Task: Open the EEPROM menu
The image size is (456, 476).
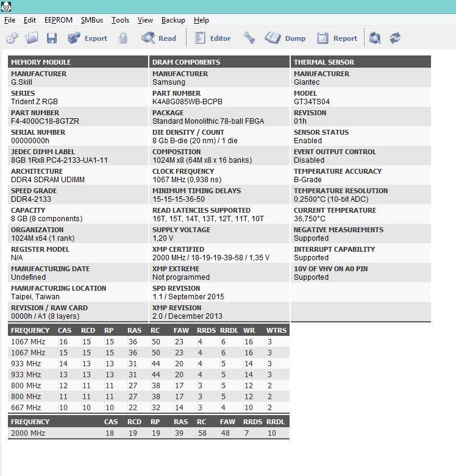Action: pos(59,20)
